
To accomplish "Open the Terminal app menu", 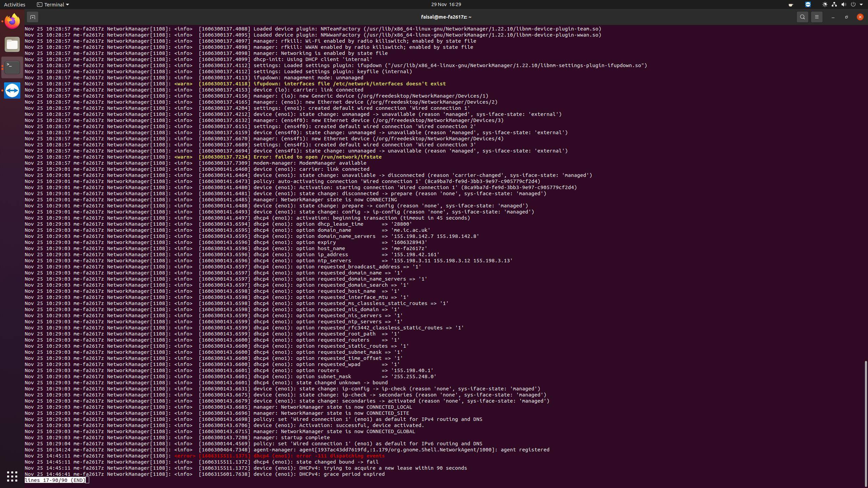I will 53,4.
